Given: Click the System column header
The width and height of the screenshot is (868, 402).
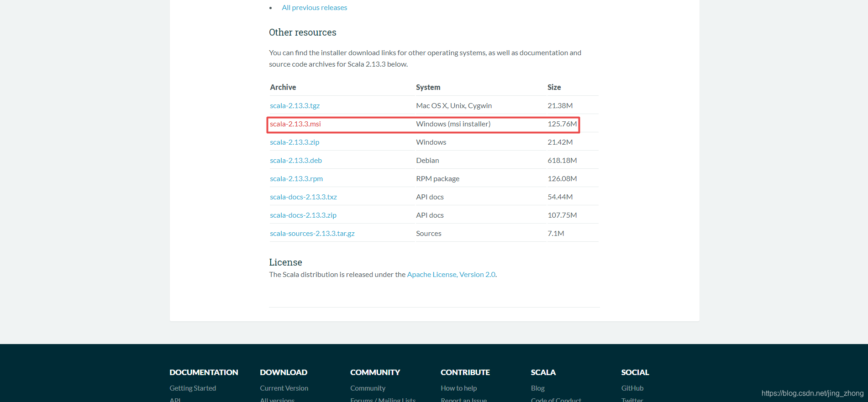Looking at the screenshot, I should [428, 87].
